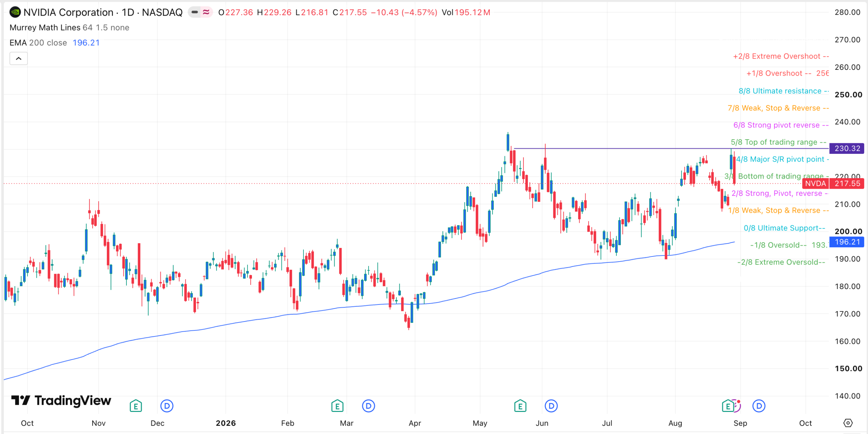Click the gray dash status indicator
Viewport: 868px width, 434px height.
click(x=195, y=13)
